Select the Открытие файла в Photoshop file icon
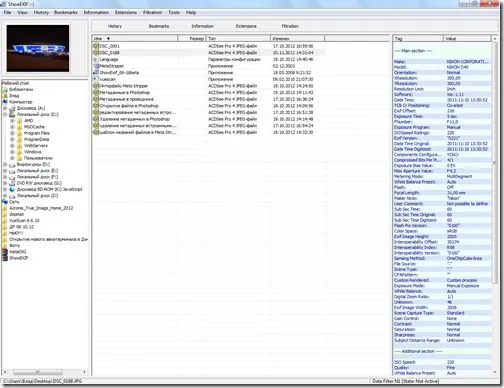Viewport: 504px width, 388px height. [x=96, y=106]
